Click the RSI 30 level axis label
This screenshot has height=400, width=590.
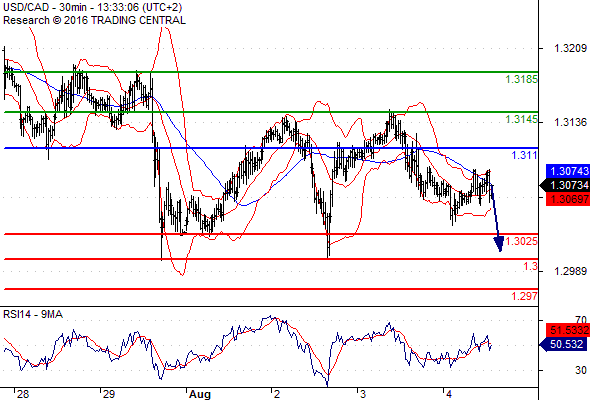[x=581, y=370]
